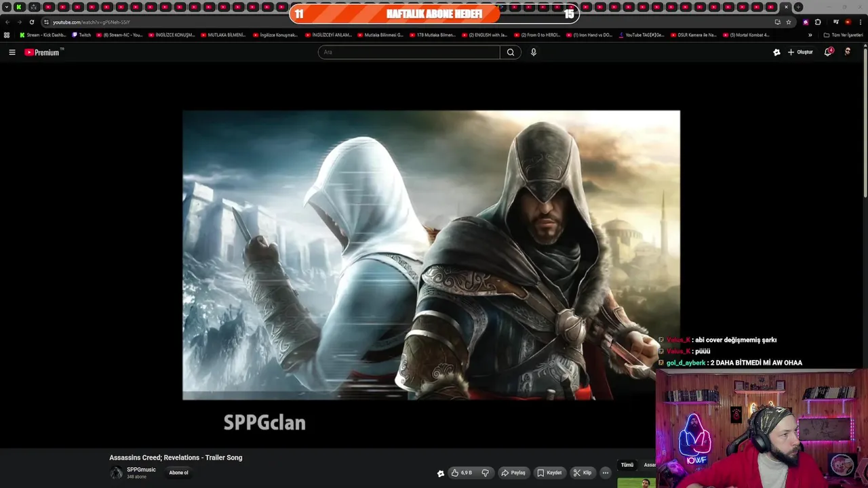Viewport: 868px width, 488px height.
Task: Go to YouTube Premium home logo
Action: (43, 52)
